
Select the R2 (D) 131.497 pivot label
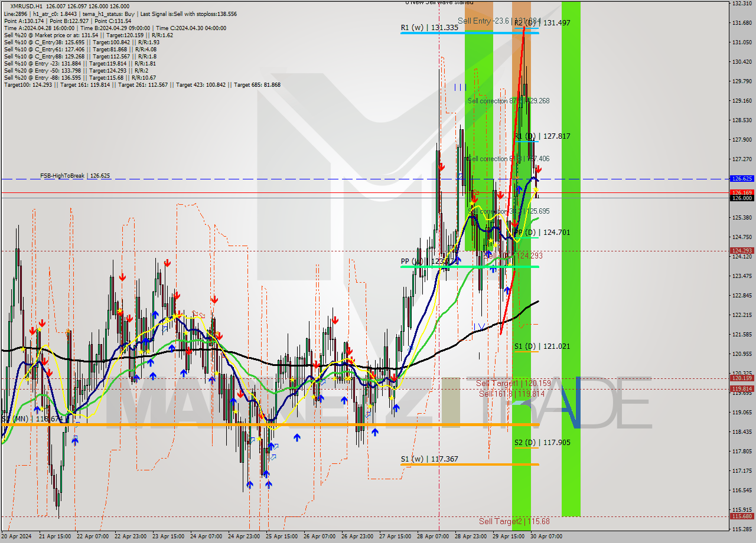(x=542, y=22)
